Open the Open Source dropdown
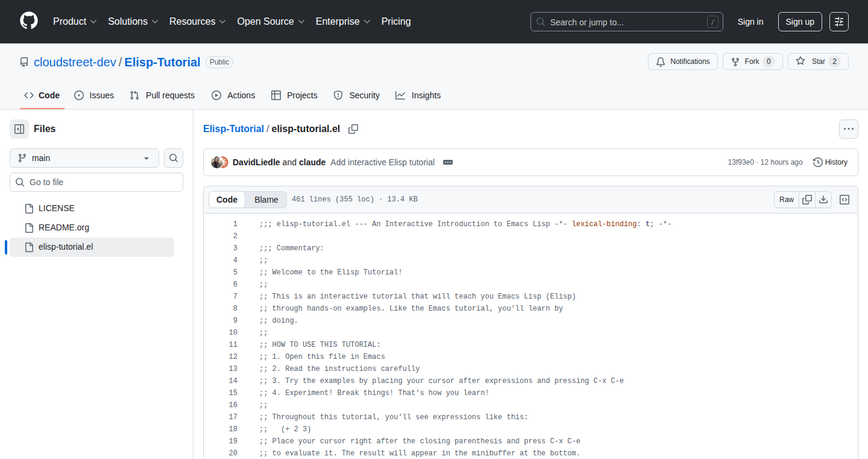 [x=271, y=22]
